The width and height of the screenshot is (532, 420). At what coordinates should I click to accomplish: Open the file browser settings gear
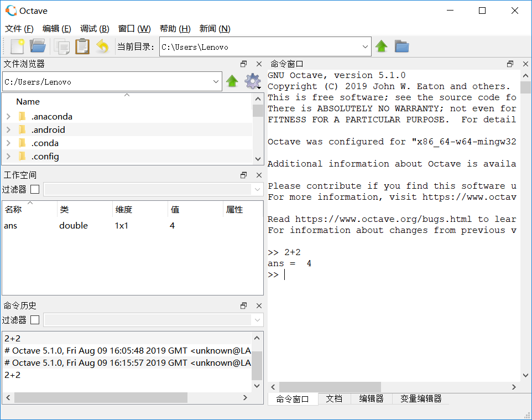(252, 81)
